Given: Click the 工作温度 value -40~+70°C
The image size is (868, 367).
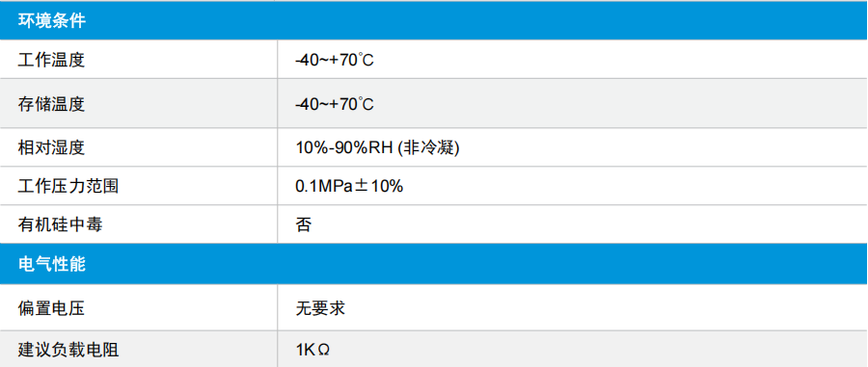Looking at the screenshot, I should click(x=335, y=59).
